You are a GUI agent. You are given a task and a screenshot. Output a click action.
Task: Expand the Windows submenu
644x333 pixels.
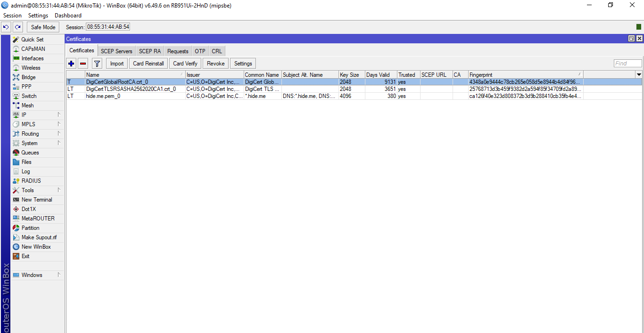37,275
